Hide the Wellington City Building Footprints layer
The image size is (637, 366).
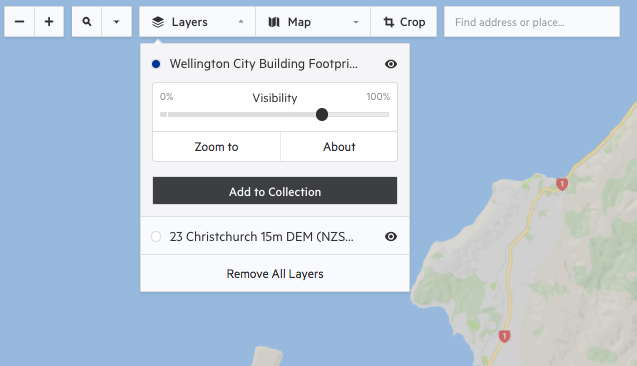pos(391,64)
